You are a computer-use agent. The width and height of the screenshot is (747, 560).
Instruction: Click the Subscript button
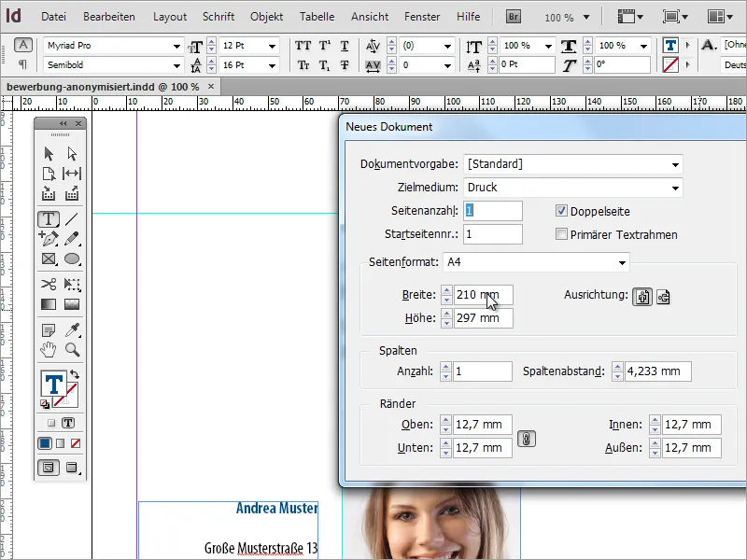click(x=324, y=65)
